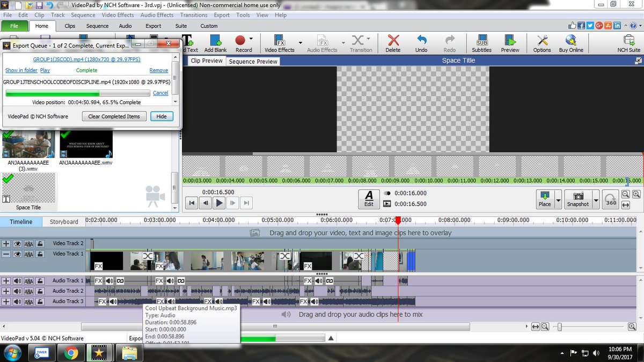
Task: Open the NCH Suite toolbox icon
Action: pyautogui.click(x=628, y=43)
